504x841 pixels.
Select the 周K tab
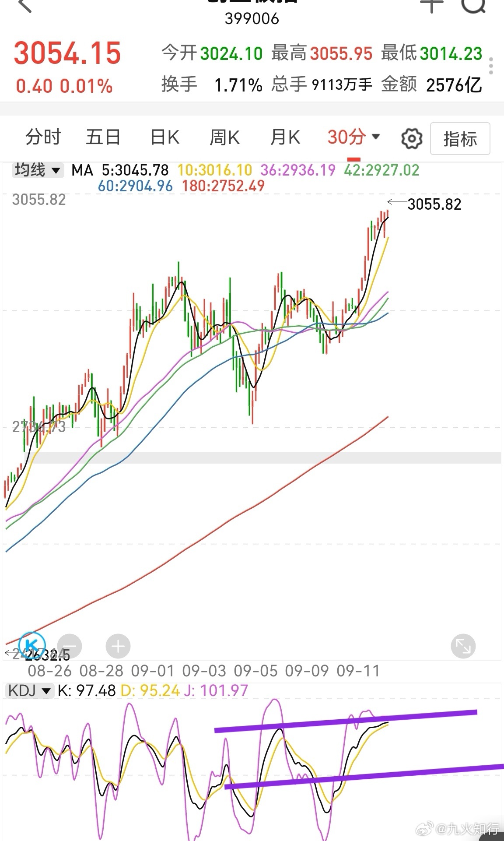tap(224, 137)
